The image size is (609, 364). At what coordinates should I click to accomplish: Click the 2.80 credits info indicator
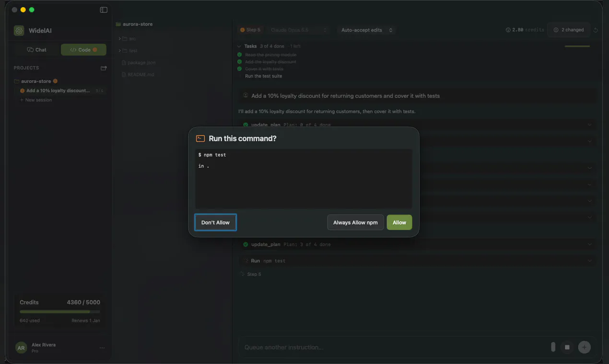point(525,30)
